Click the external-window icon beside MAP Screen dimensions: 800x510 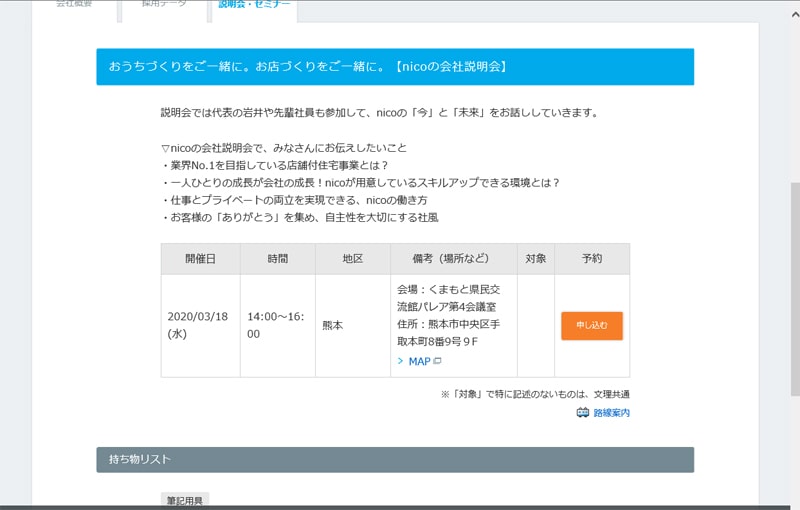click(437, 361)
